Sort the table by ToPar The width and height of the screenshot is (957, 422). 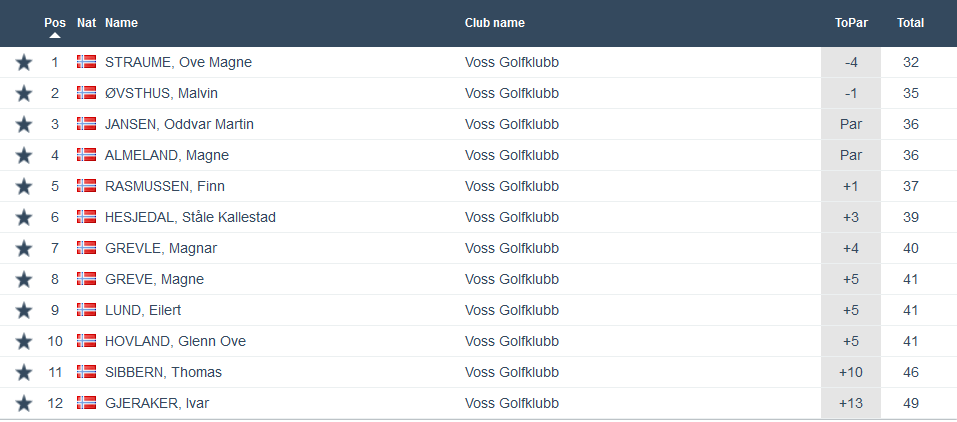850,23
